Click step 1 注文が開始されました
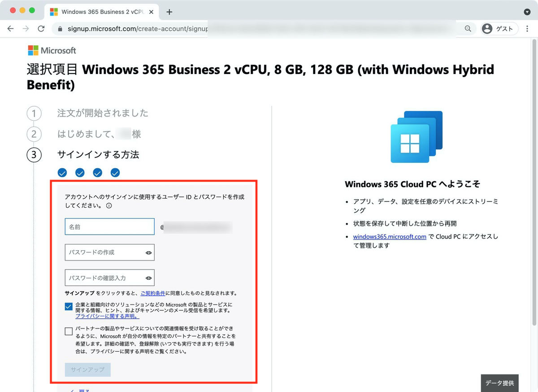This screenshot has height=392, width=538. coord(103,113)
